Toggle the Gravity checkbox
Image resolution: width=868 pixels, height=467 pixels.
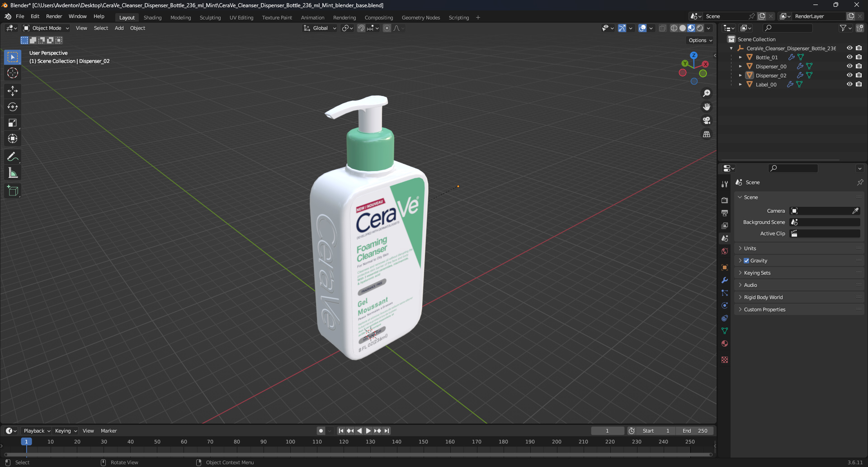(x=746, y=261)
